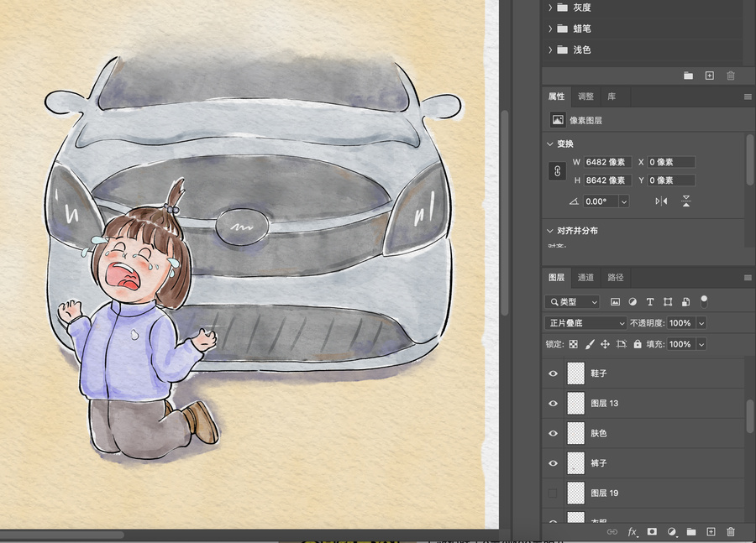Switch to the 路径 tab
Screen dimensions: 756x543
tap(615, 278)
